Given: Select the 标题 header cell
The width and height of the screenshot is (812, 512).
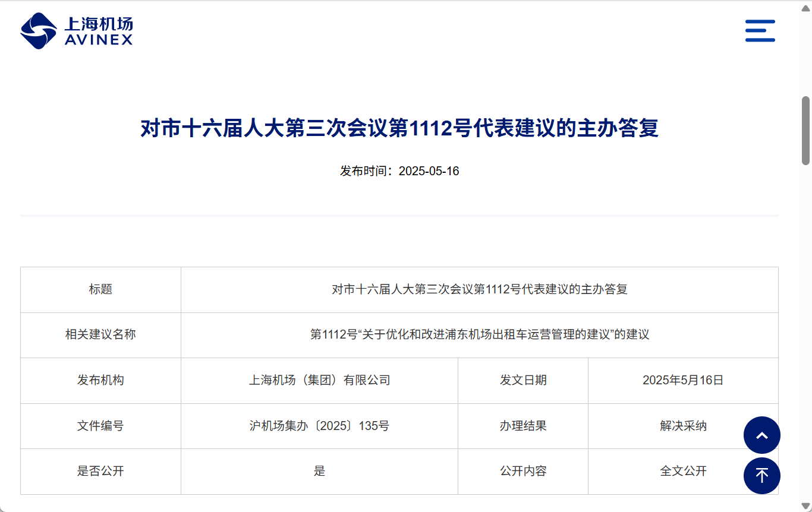Looking at the screenshot, I should point(100,289).
